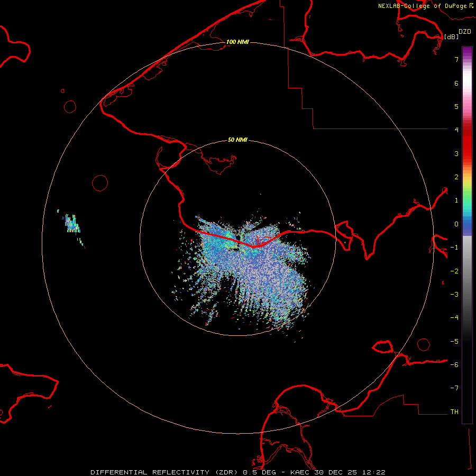The image size is (476, 476).
Task: Click the -3 value on the color scale
Action: (454, 295)
